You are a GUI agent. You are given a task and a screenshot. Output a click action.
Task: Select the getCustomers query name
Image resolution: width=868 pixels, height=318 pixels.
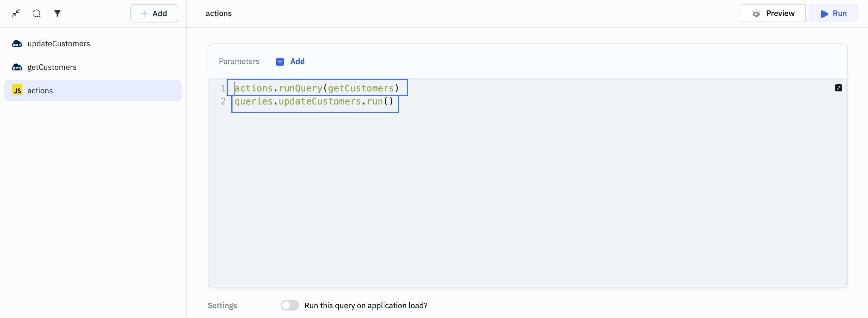pyautogui.click(x=52, y=67)
